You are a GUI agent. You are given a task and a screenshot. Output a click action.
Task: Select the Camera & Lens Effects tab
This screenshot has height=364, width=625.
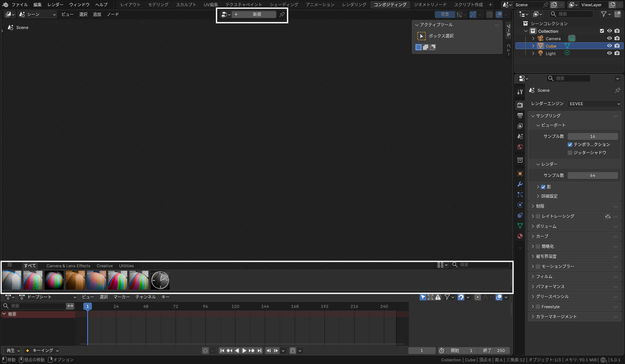68,266
